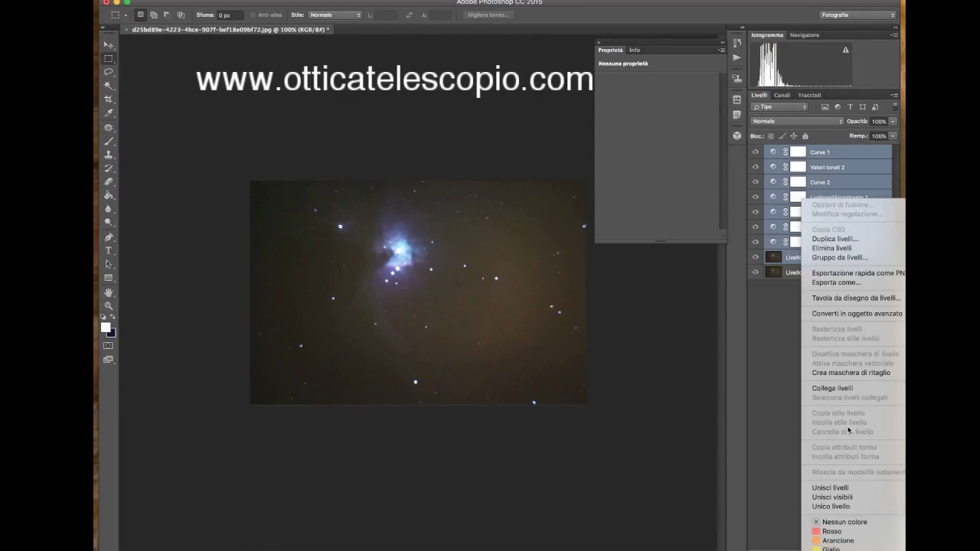Click the Migliora bordo button

488,15
